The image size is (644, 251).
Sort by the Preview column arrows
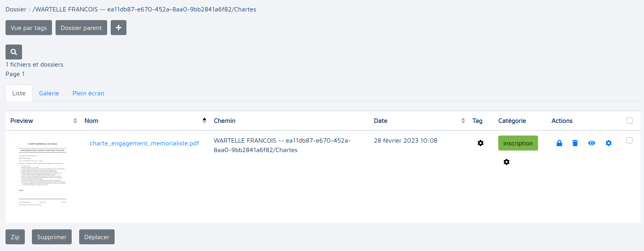tap(75, 121)
